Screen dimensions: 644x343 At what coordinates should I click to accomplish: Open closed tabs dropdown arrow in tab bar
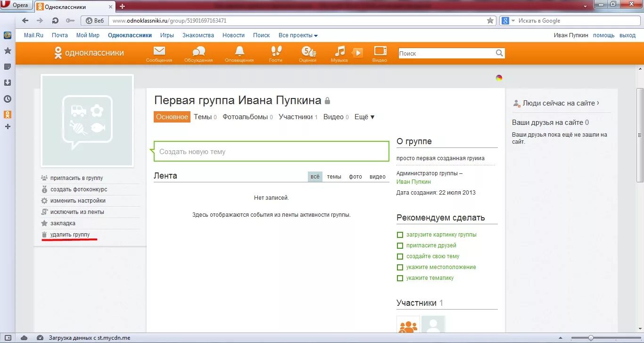point(585,6)
